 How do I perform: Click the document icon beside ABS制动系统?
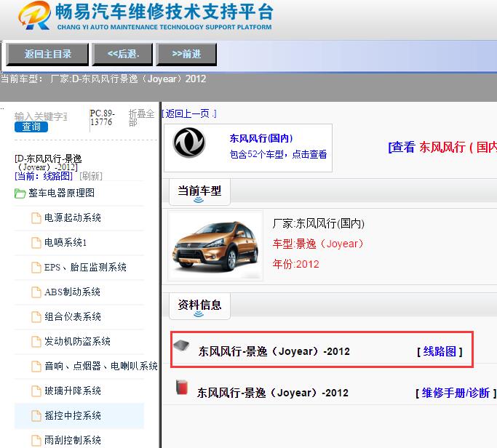tap(36, 292)
